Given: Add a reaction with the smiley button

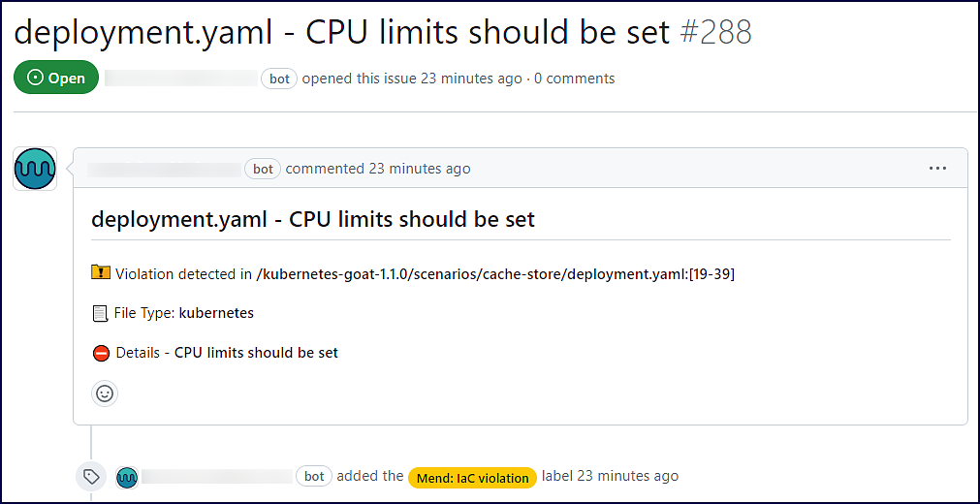Looking at the screenshot, I should [105, 394].
